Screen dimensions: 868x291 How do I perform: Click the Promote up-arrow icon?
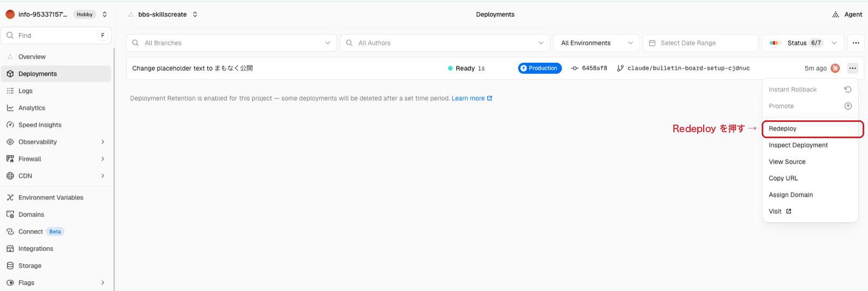(848, 106)
